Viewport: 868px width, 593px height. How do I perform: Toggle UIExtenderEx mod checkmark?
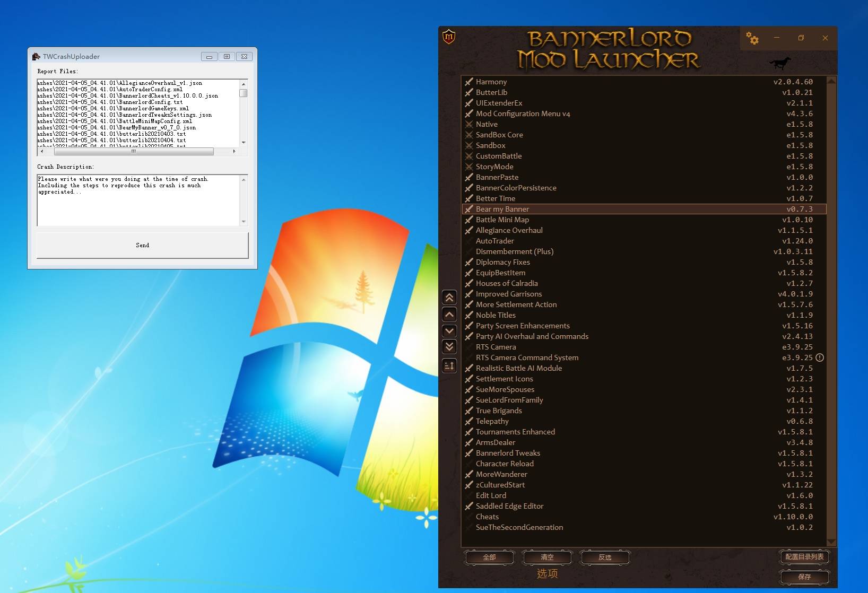(469, 103)
